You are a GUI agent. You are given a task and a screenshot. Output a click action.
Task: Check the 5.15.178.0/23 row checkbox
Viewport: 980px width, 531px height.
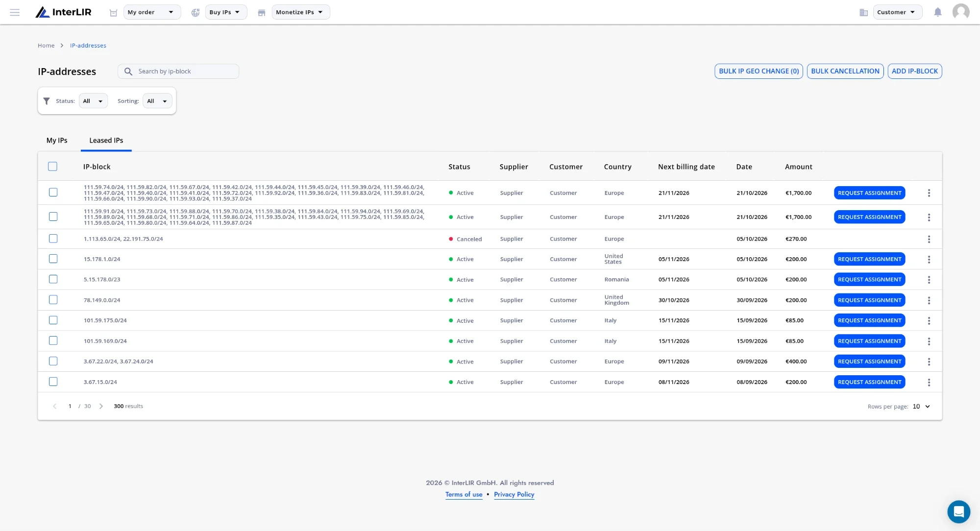click(x=53, y=279)
